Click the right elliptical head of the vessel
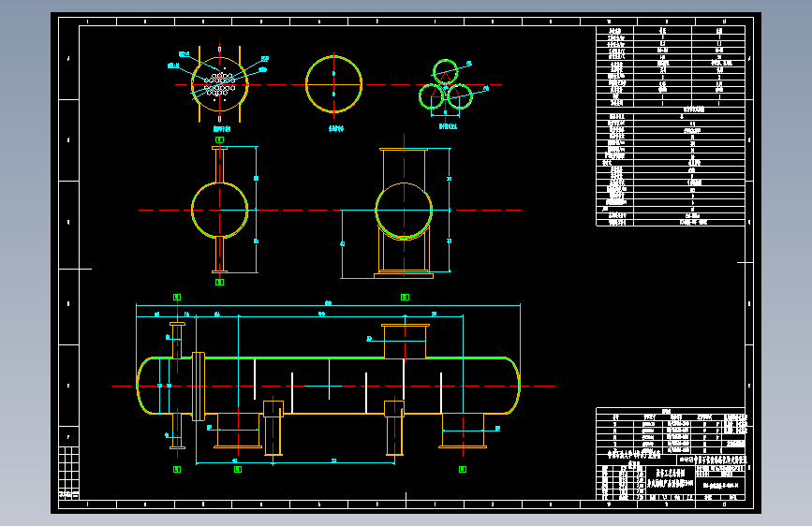 [512, 386]
